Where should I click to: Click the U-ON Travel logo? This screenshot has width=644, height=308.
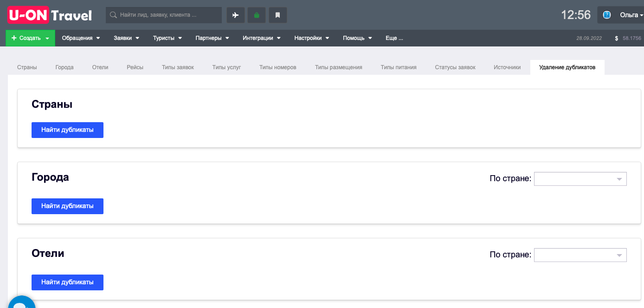(50, 15)
